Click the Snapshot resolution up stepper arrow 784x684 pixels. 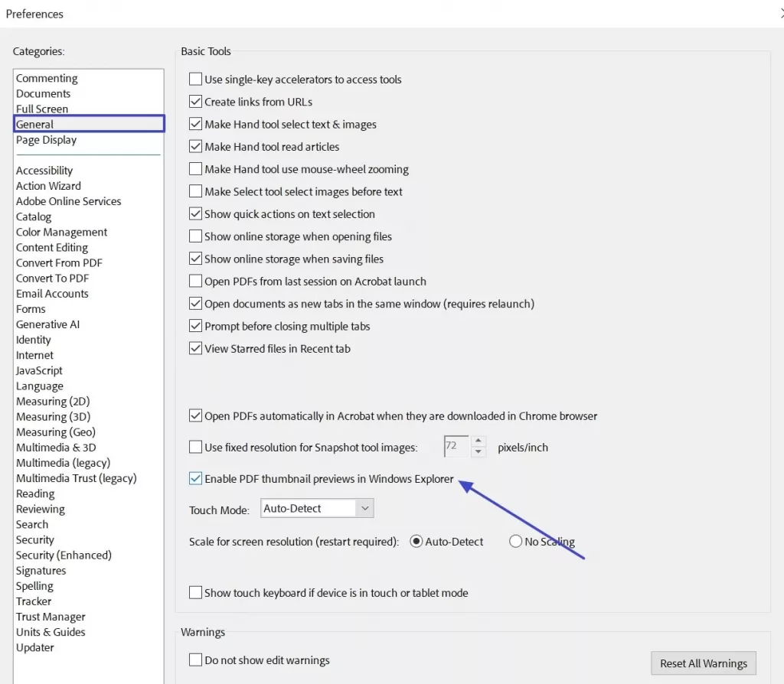click(479, 442)
